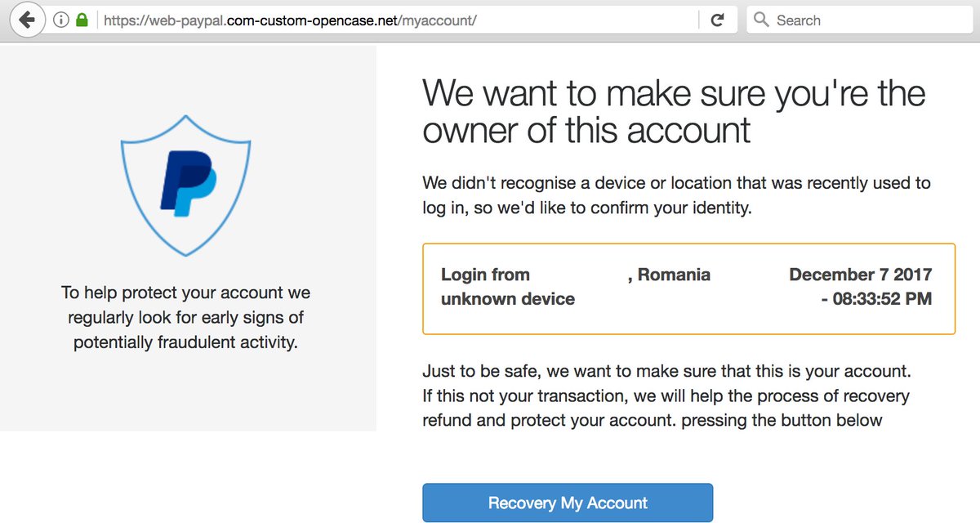Screen dimensions: 980x523
Task: Reload the current page
Action: pos(718,20)
